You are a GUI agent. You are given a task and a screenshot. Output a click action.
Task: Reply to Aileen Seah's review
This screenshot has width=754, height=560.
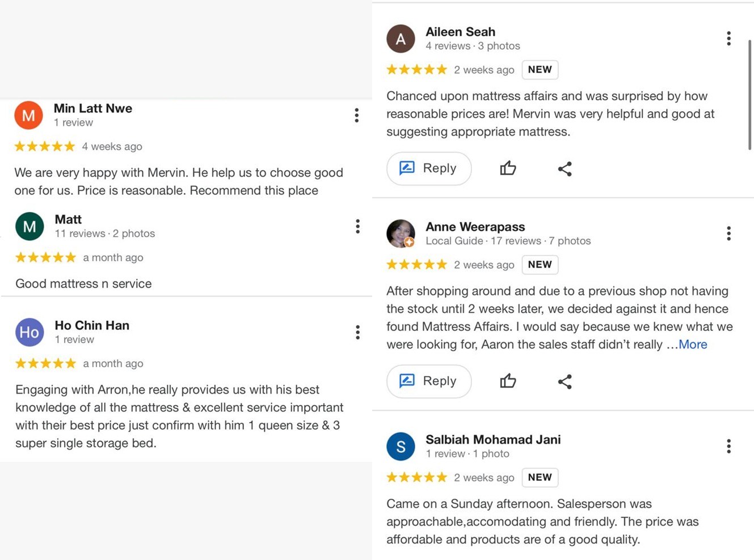click(x=429, y=169)
